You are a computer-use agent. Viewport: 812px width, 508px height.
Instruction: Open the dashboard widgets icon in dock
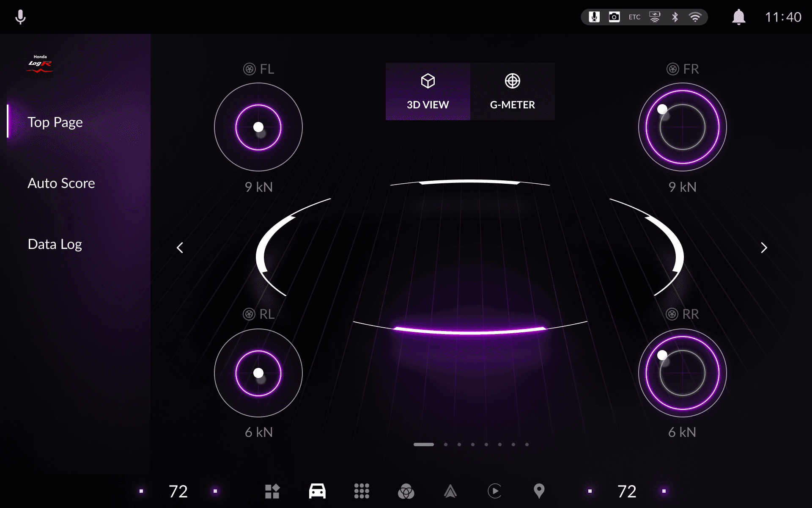pos(272,491)
